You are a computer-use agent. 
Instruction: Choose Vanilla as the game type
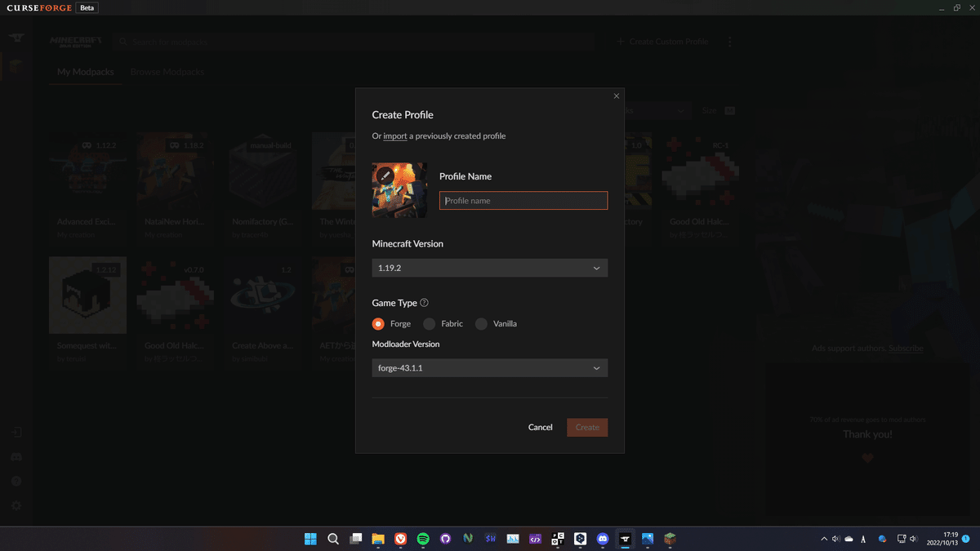pyautogui.click(x=481, y=323)
